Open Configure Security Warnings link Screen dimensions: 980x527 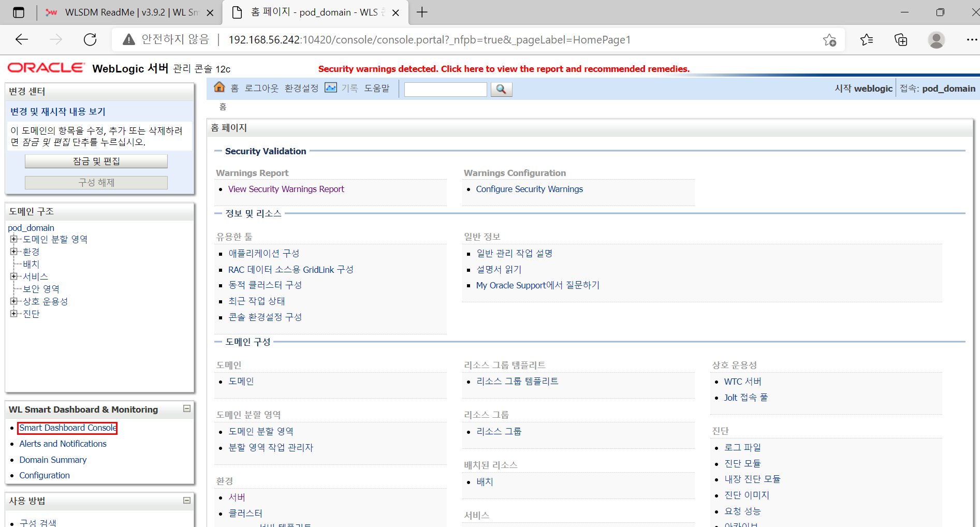[x=530, y=189]
